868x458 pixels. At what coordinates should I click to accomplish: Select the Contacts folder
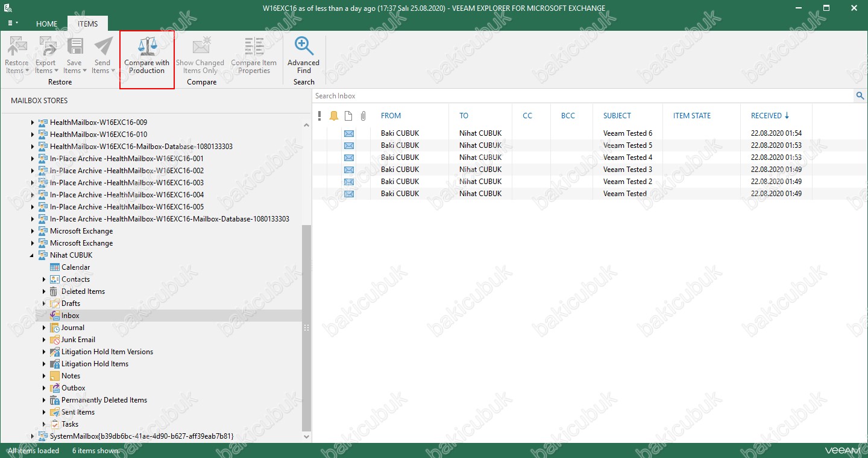click(75, 279)
